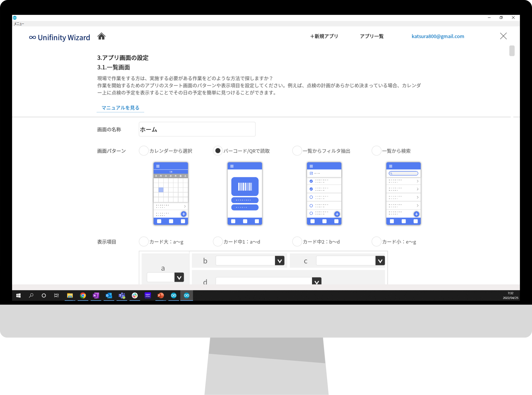Open Outlook from the taskbar
This screenshot has height=395, width=532.
click(109, 295)
